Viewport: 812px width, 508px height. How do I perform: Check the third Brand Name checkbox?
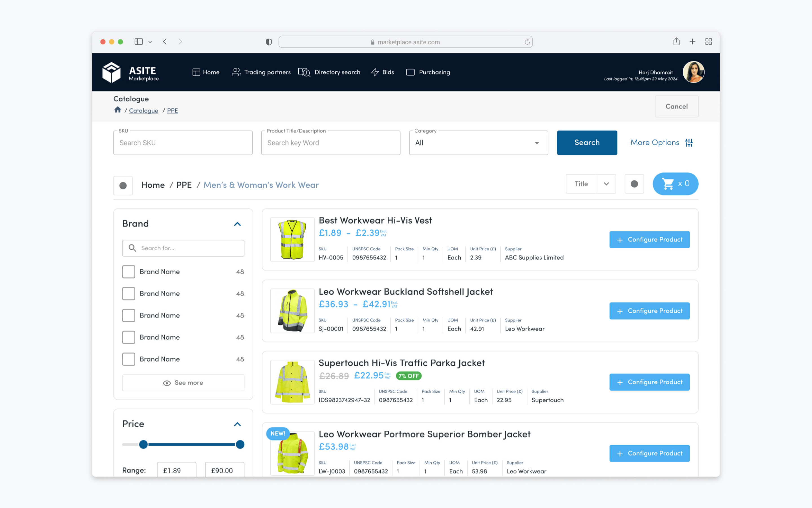click(129, 315)
